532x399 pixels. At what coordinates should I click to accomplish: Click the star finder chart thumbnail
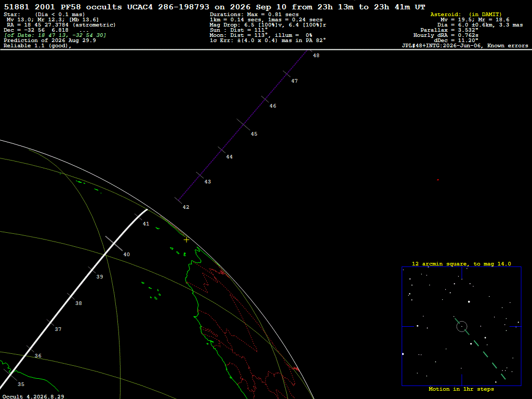click(461, 326)
